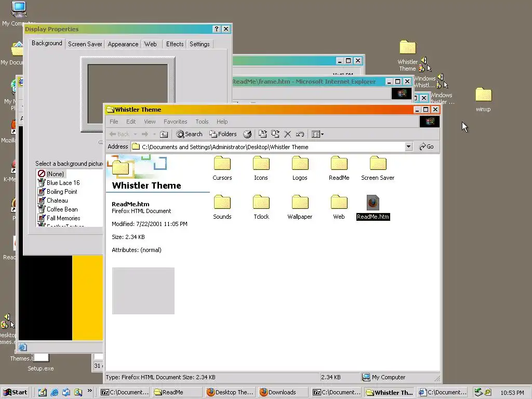This screenshot has width=532, height=399.
Task: Switch to the Appearance tab
Action: coord(123,44)
